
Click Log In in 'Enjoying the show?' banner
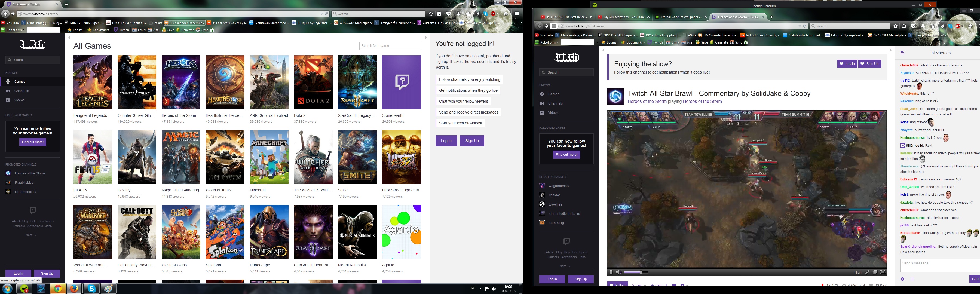(847, 64)
